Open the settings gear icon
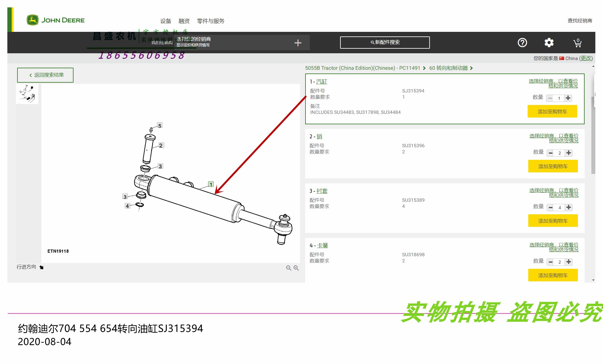 click(x=549, y=43)
